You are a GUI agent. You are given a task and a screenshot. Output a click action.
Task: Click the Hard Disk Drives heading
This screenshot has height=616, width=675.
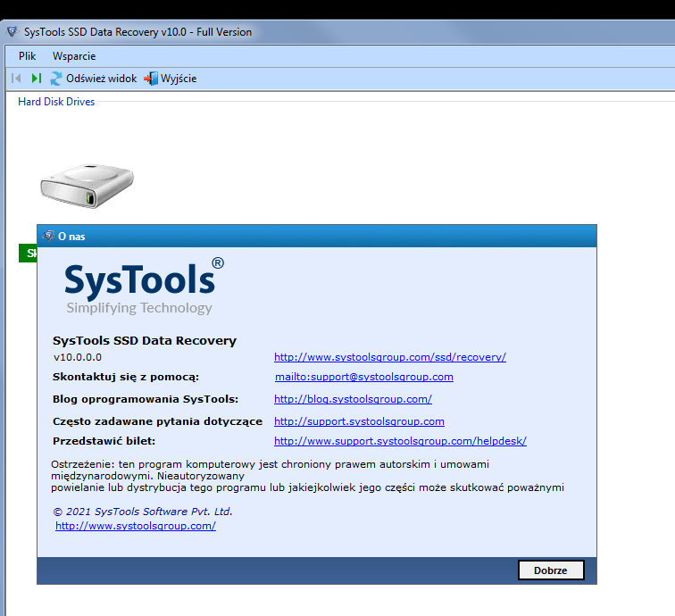pos(56,102)
